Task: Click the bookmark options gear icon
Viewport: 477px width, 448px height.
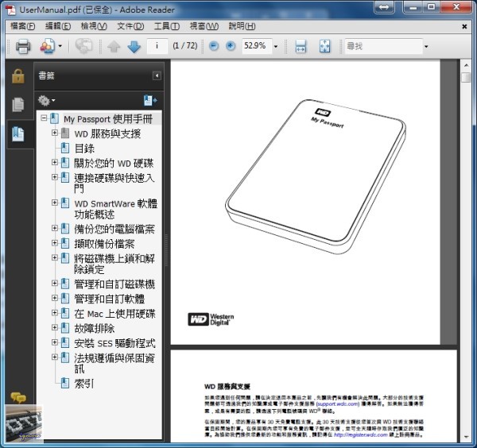Action: [44, 101]
